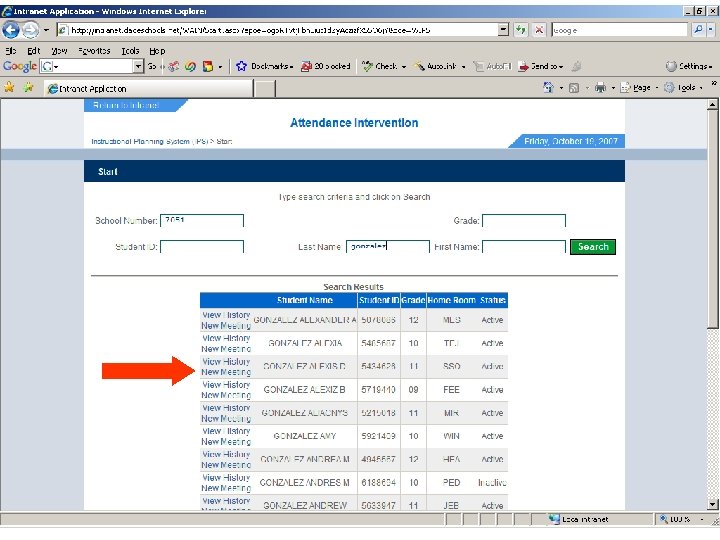Click in the Student ID field
Screen dimensions: 720x540
(202, 247)
